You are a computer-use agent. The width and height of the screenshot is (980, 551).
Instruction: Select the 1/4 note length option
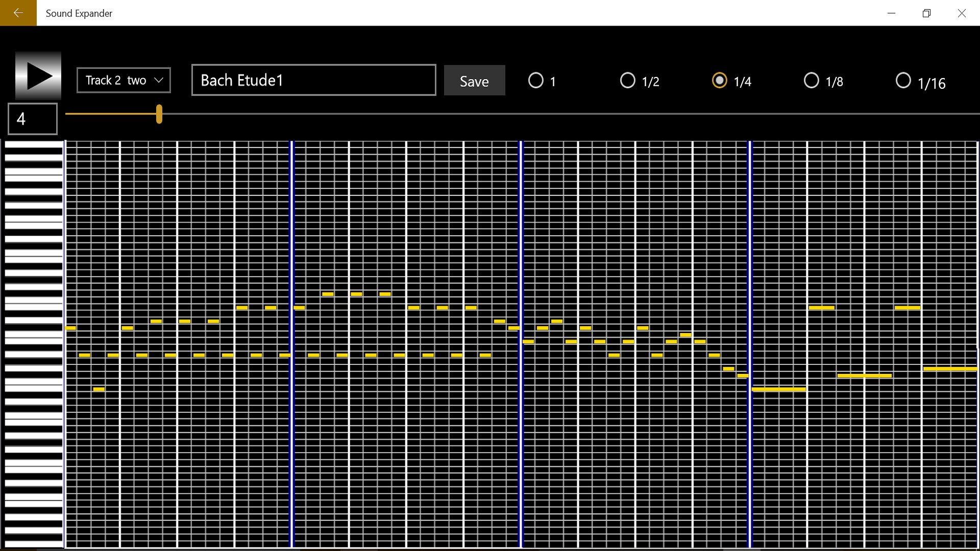[719, 81]
